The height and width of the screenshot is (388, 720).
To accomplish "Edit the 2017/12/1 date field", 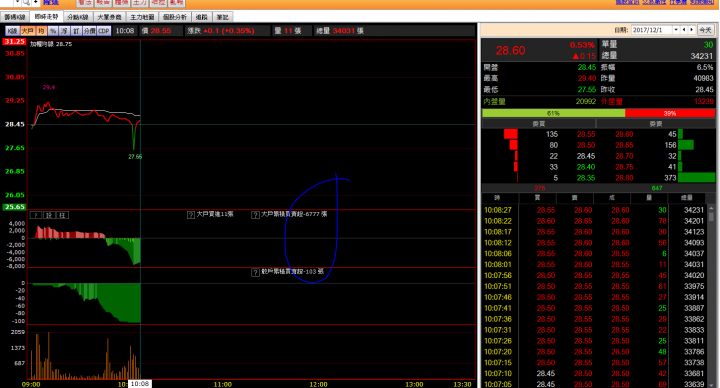I will click(652, 30).
